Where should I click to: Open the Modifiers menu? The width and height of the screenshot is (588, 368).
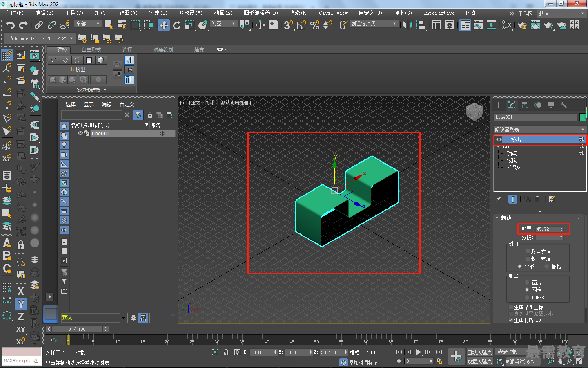pos(191,13)
